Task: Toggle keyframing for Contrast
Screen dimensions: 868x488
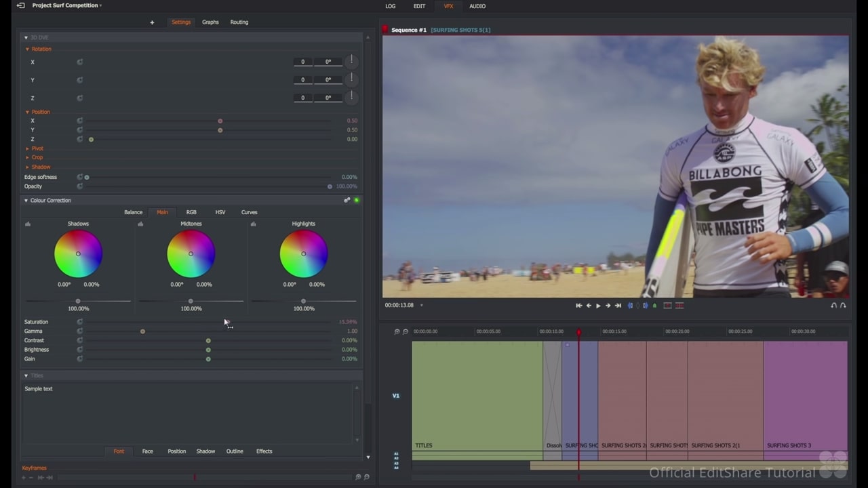Action: (x=80, y=340)
